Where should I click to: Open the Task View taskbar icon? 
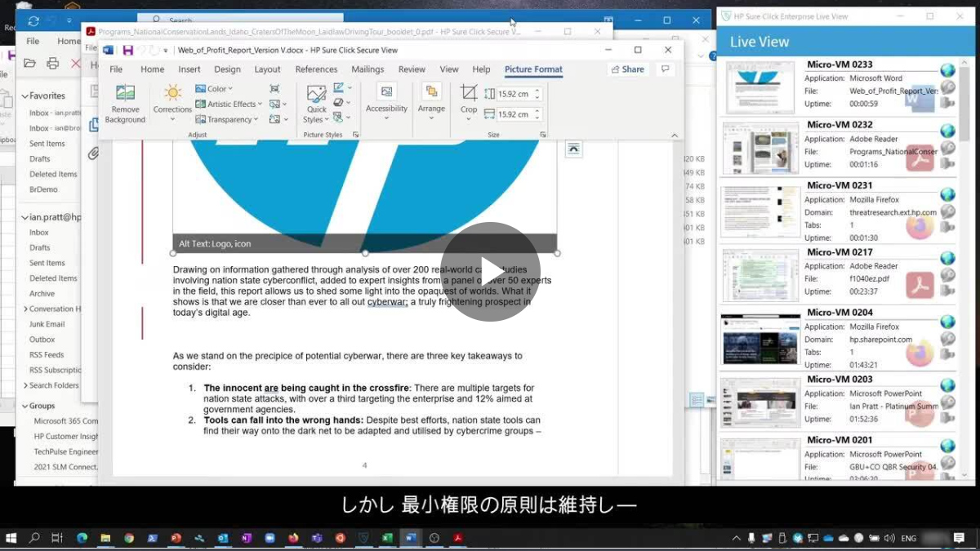click(x=57, y=538)
